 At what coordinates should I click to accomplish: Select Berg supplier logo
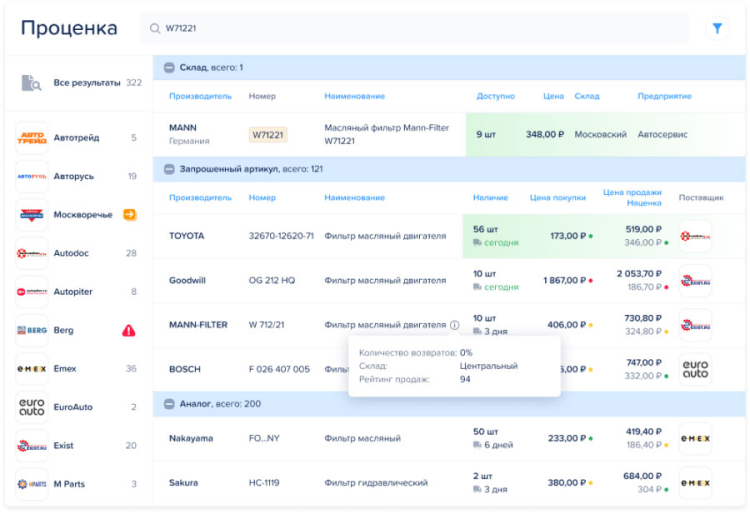coord(32,330)
